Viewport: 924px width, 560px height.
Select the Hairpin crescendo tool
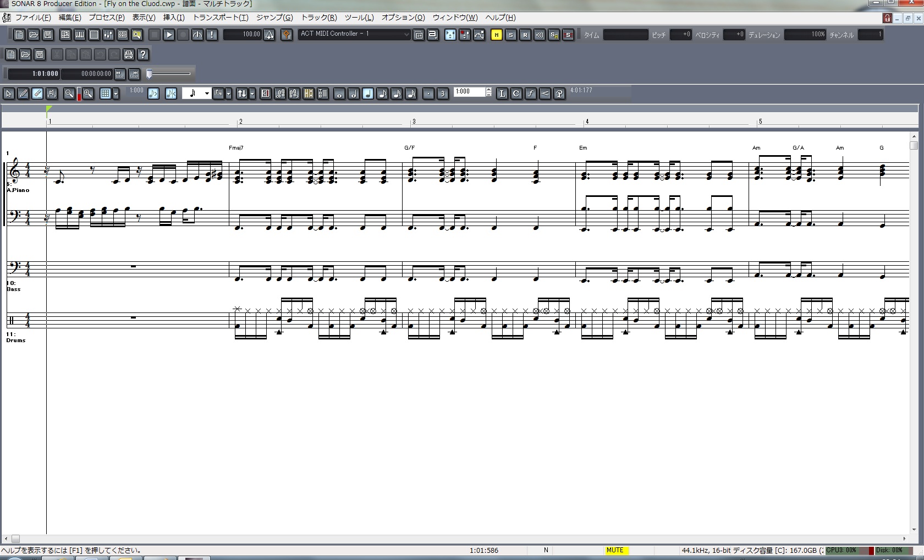click(x=545, y=94)
